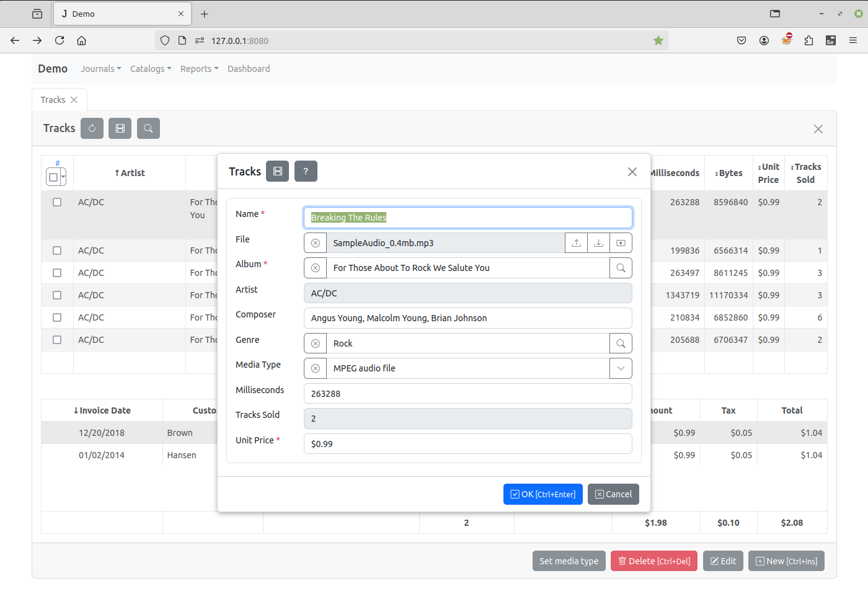Click the Delete button
Image resolution: width=868 pixels, height=612 pixels.
pos(654,561)
